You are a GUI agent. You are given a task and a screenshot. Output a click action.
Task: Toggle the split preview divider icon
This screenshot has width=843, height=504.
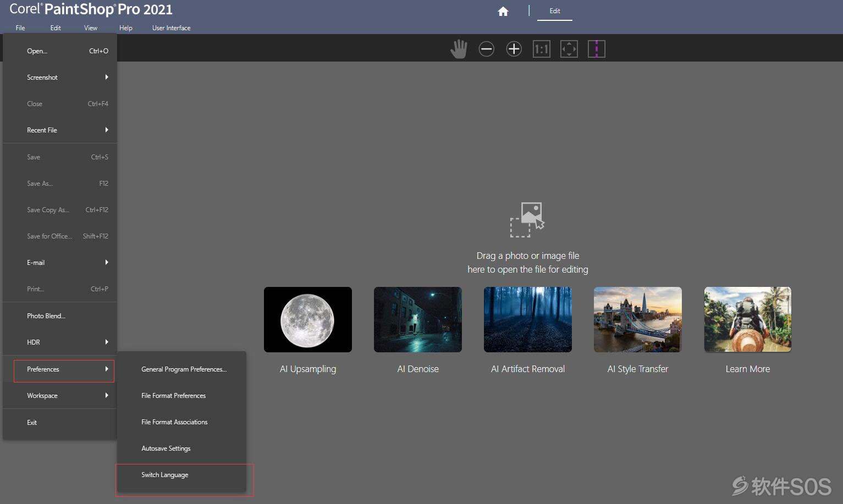pyautogui.click(x=597, y=49)
